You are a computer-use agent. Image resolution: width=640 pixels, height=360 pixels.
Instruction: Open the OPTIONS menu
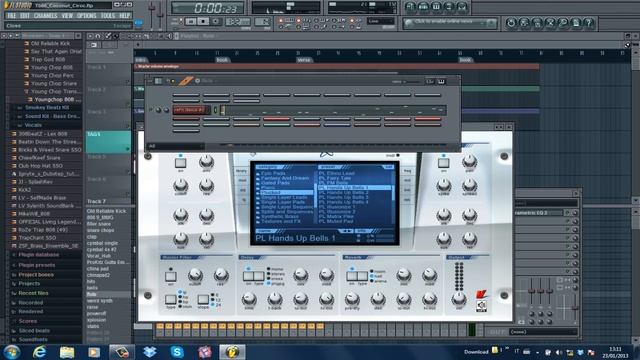[86, 16]
